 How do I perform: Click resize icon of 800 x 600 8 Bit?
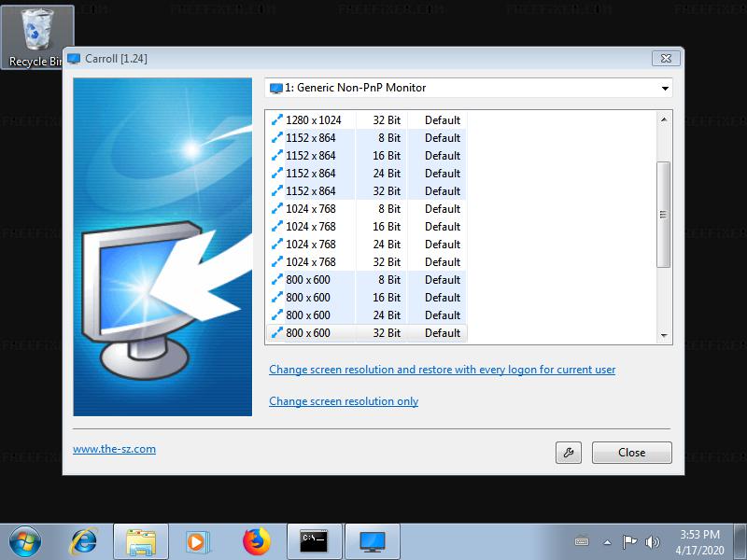pyautogui.click(x=276, y=279)
